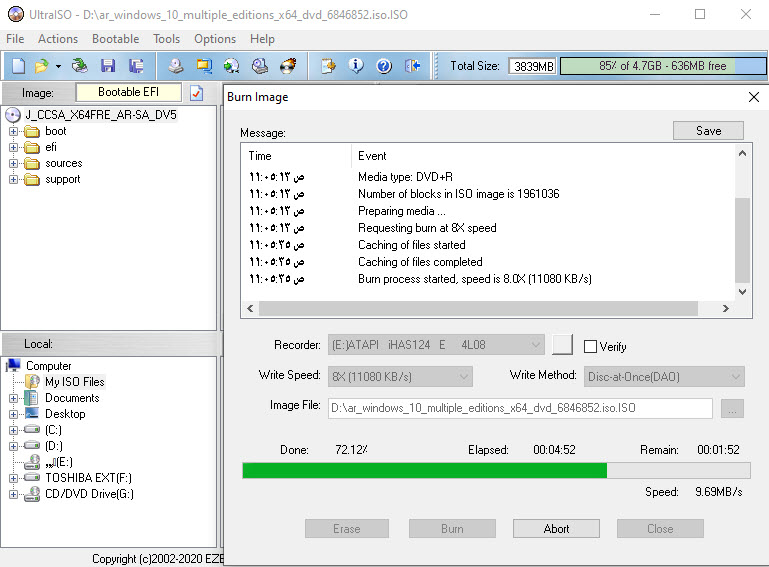Image resolution: width=769 pixels, height=567 pixels.
Task: Click the Open CD/DVD toolbar icon
Action: click(79, 66)
